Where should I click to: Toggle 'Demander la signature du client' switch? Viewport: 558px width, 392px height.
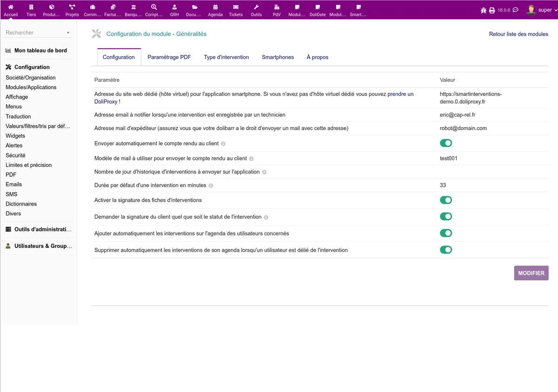pyautogui.click(x=446, y=216)
